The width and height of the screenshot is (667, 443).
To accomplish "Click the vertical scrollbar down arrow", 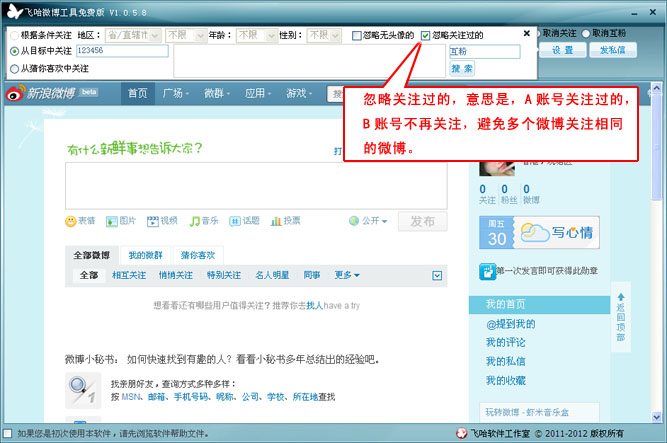I will (x=656, y=417).
